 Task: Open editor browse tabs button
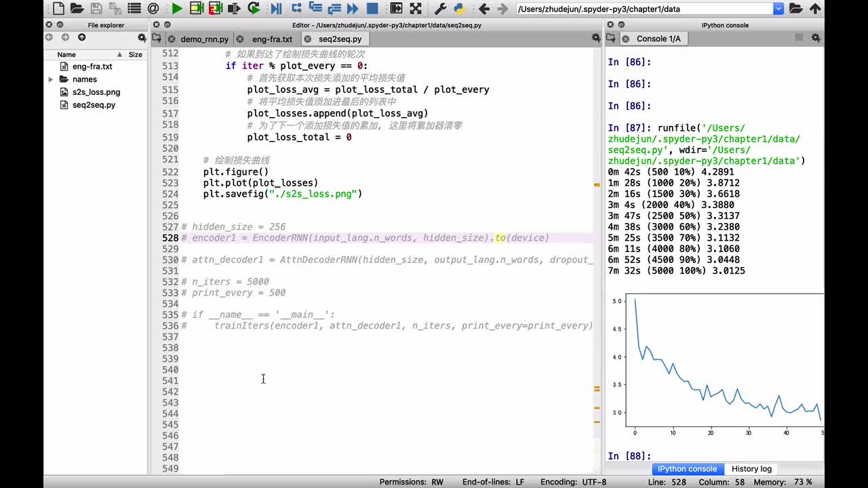pyautogui.click(x=157, y=38)
